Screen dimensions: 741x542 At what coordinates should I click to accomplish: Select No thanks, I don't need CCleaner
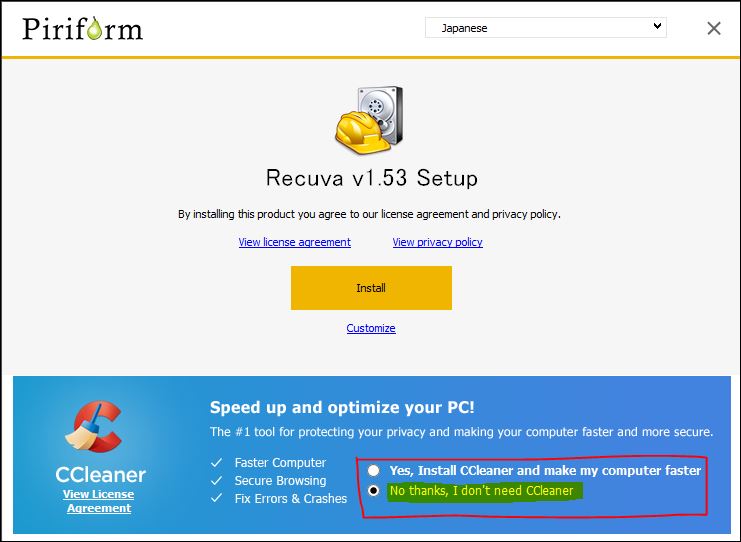tap(373, 490)
